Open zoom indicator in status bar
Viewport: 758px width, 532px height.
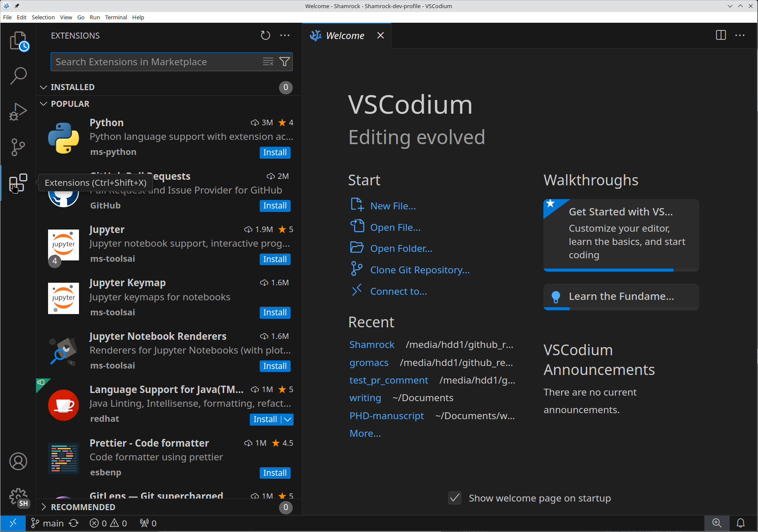tap(717, 523)
